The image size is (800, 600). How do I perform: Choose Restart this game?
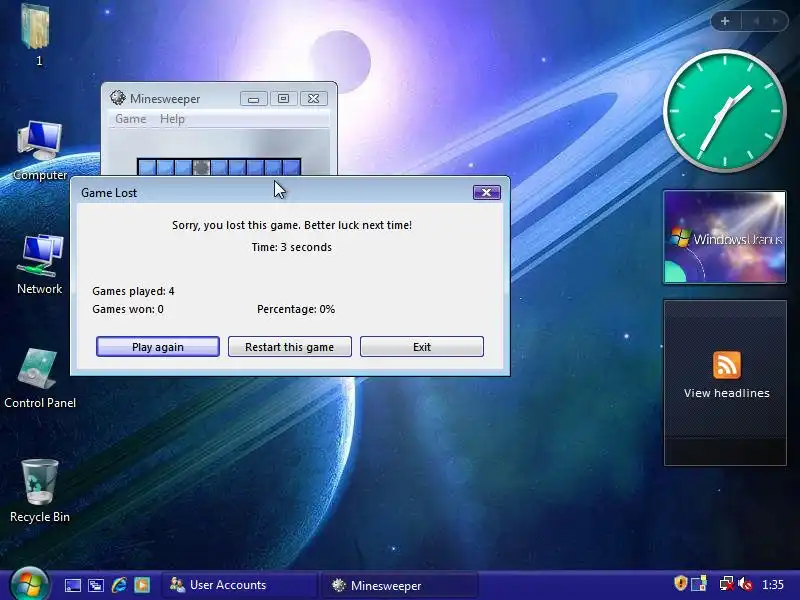(289, 347)
